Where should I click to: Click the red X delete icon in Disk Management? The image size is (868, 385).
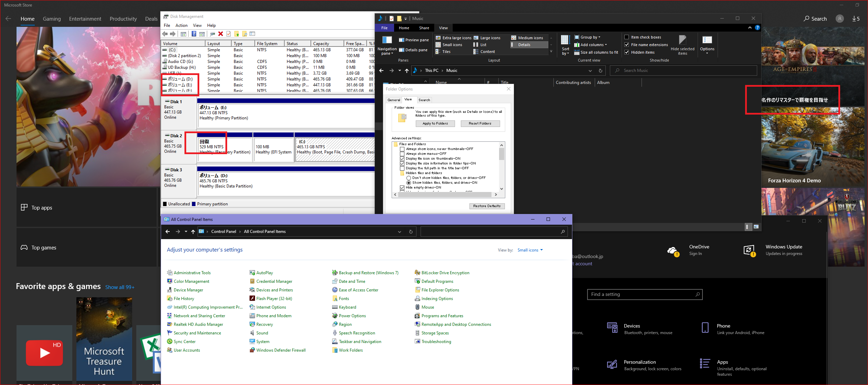click(221, 34)
